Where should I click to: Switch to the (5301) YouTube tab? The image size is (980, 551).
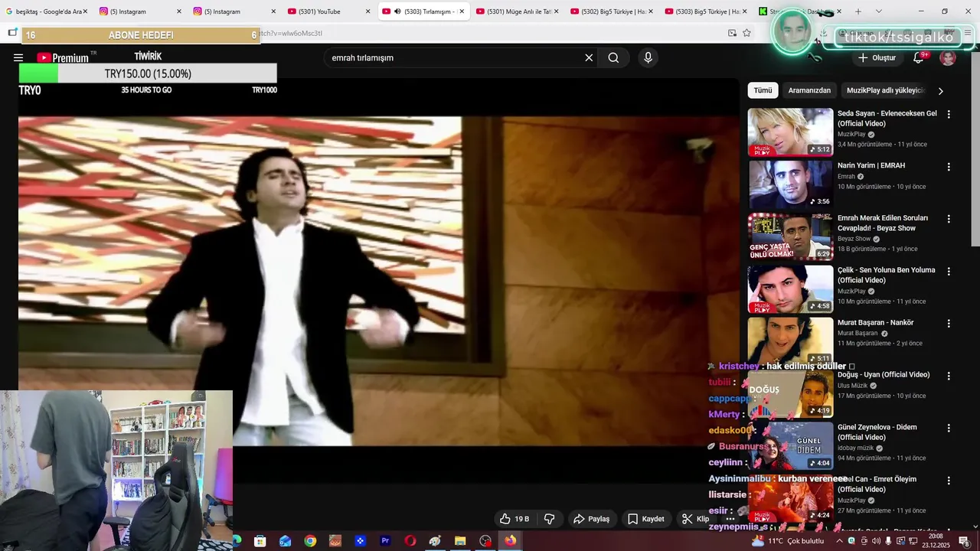coord(328,11)
